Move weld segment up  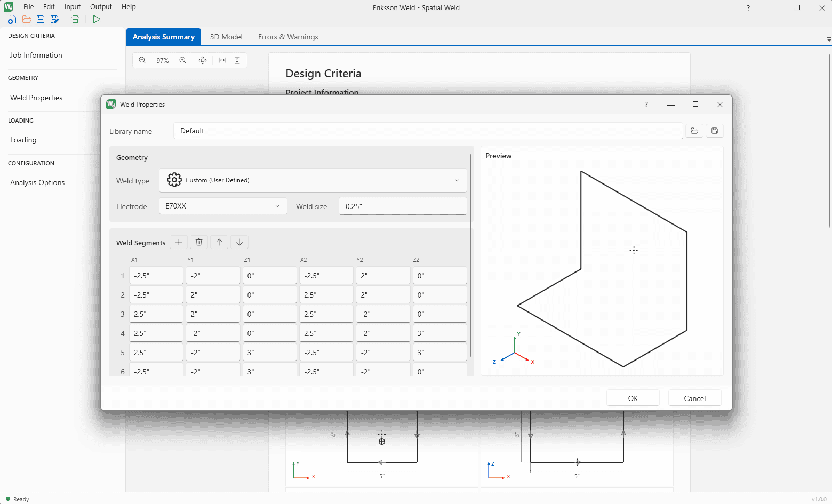click(x=219, y=242)
